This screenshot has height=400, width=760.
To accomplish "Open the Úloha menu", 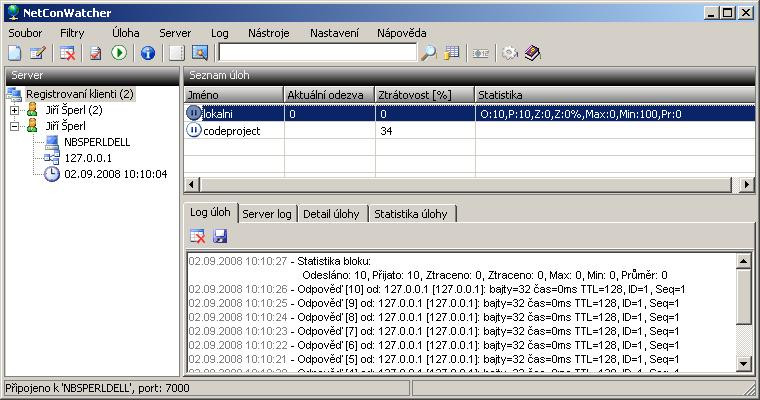I will (126, 33).
